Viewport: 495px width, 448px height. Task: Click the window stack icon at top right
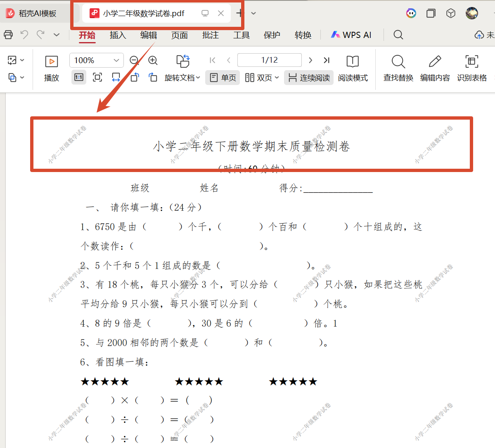coord(431,13)
